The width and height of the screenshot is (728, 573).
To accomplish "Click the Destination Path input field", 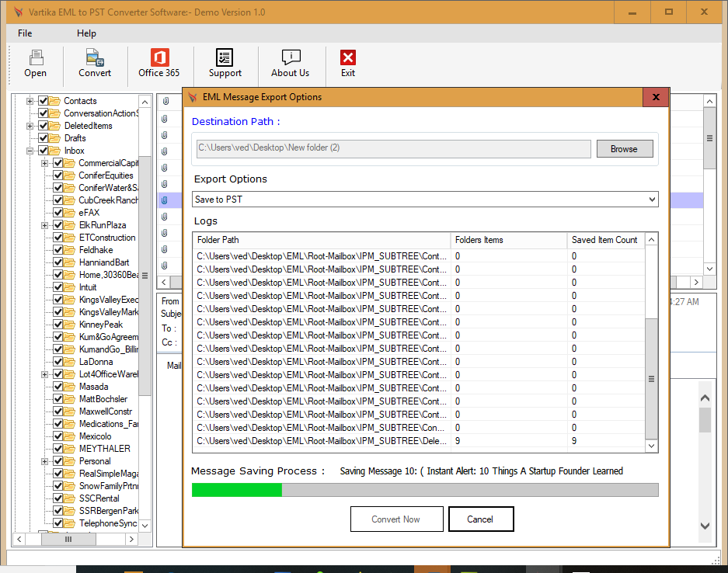I will 393,148.
